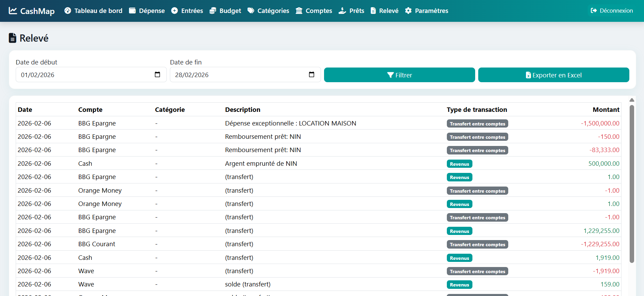Viewport: 644px width, 296px height.
Task: Select the LOCATION MAISON transaction row
Action: click(290, 123)
